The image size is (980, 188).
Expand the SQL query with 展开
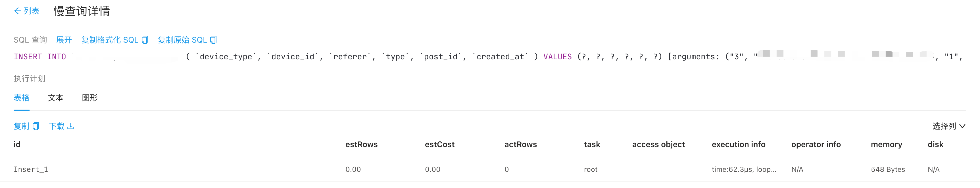coord(64,40)
